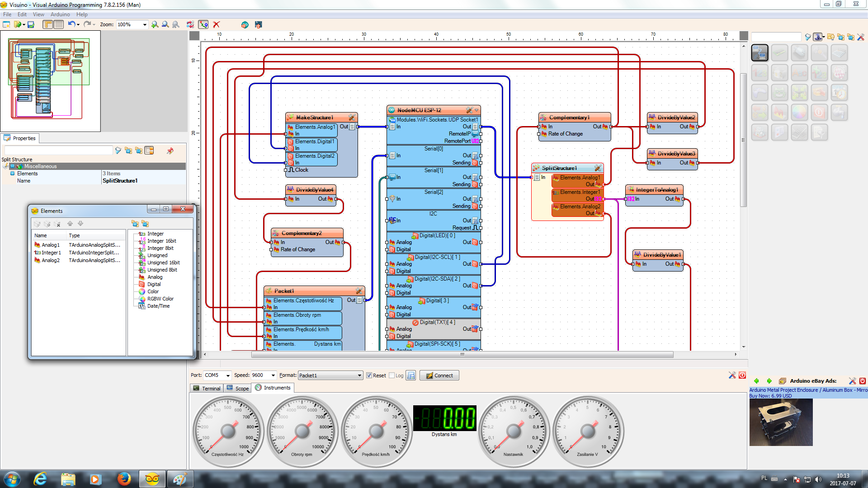The width and height of the screenshot is (868, 488).
Task: Click the SplitStructure1 name value field
Action: [x=144, y=181]
